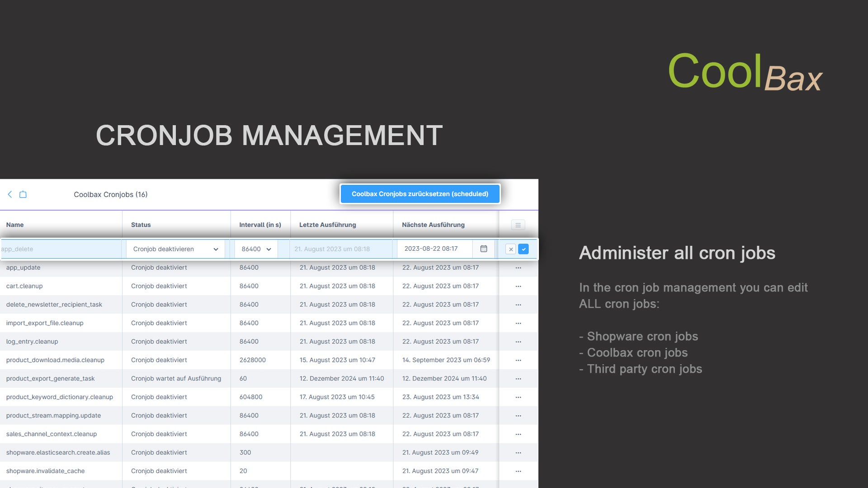This screenshot has height=488, width=868.
Task: Open the status dropdown 'Cronjob deaktivieren'
Action: click(x=175, y=249)
